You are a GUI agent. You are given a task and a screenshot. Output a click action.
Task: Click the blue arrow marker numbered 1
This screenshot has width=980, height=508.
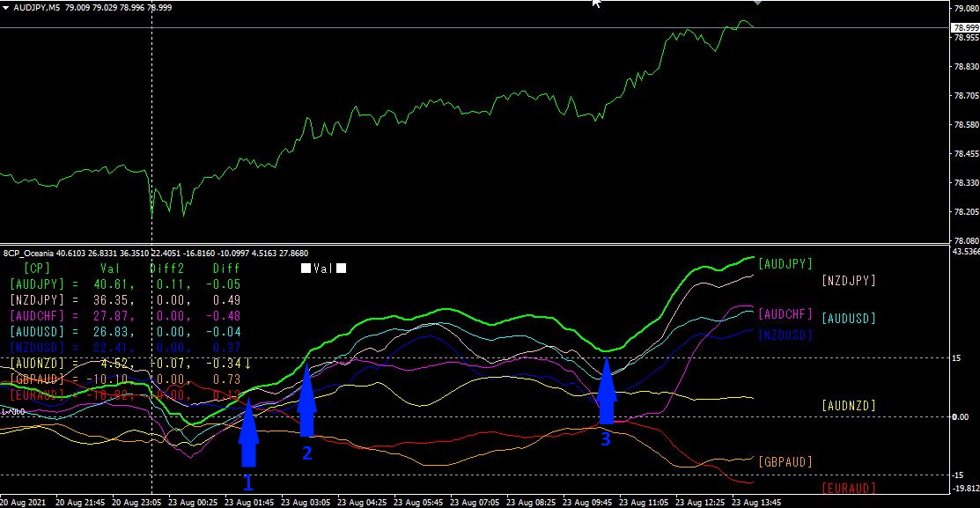249,432
